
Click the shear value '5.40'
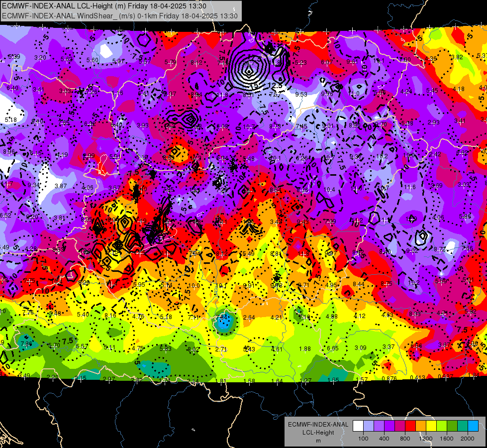(x=83, y=314)
